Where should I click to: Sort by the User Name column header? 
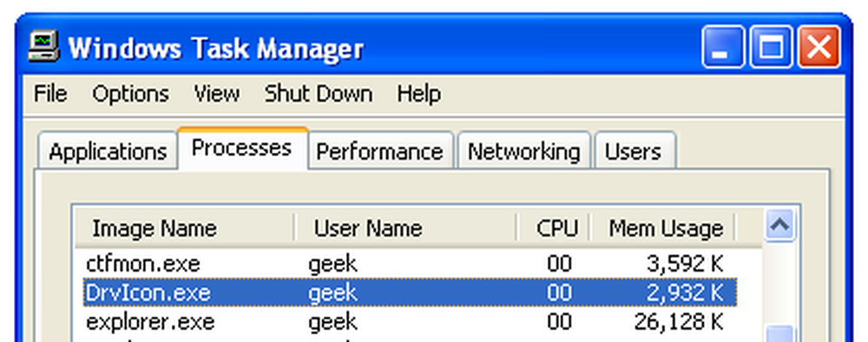(405, 227)
